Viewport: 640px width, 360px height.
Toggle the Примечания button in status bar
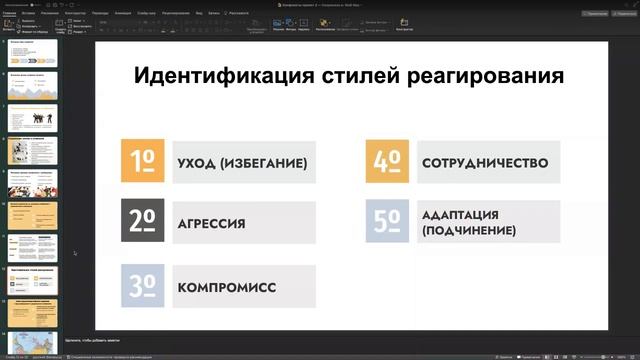pos(529,357)
